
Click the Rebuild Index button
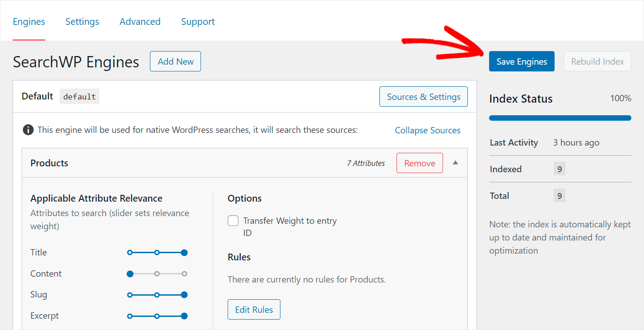tap(597, 61)
